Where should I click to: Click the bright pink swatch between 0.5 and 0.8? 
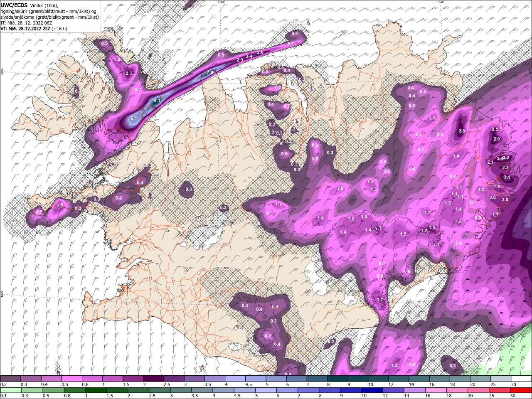pyautogui.click(x=72, y=379)
